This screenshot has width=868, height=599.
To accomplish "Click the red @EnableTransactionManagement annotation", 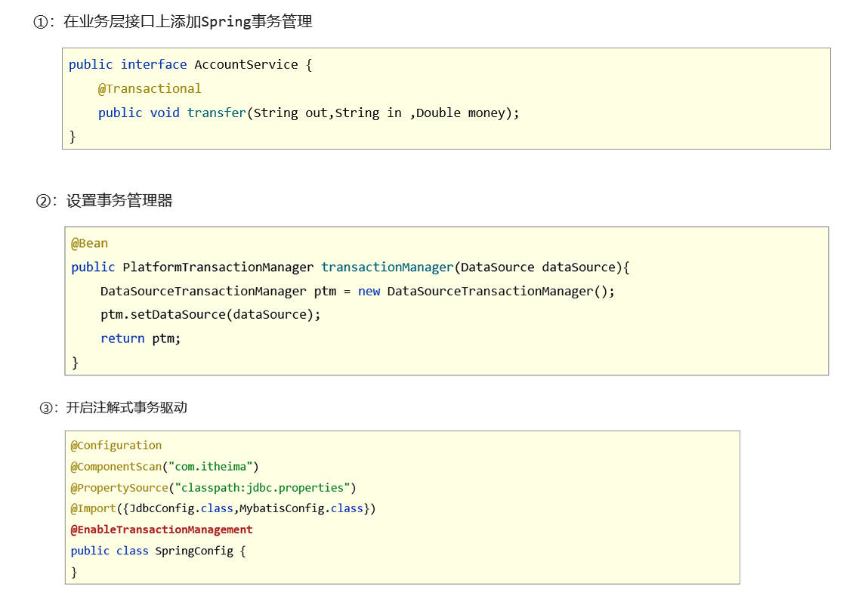I will pyautogui.click(x=162, y=530).
